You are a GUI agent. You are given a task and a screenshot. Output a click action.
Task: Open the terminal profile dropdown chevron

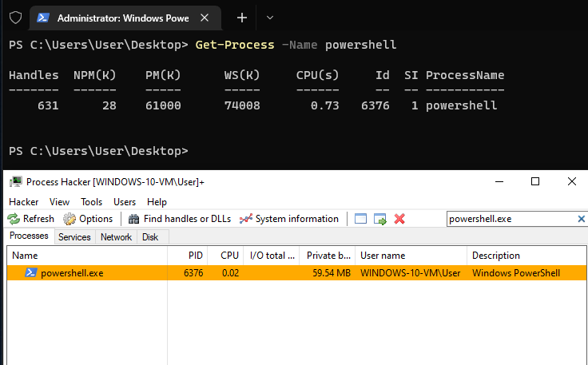(x=269, y=18)
